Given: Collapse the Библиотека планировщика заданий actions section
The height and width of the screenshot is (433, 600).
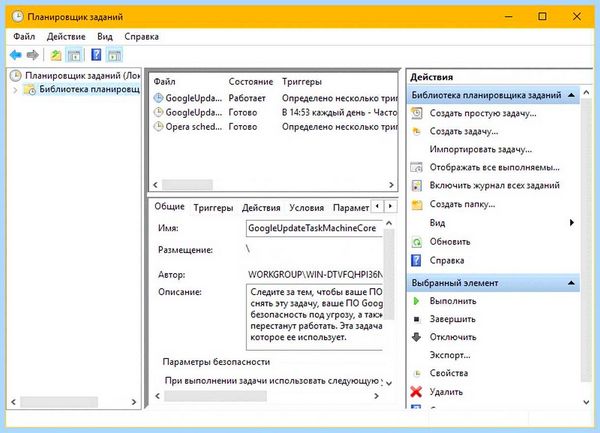Looking at the screenshot, I should [571, 95].
